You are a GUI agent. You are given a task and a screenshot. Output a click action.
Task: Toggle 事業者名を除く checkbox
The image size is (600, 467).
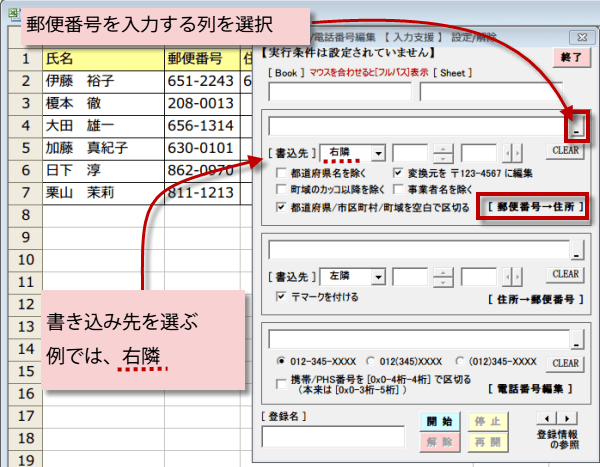click(x=398, y=189)
